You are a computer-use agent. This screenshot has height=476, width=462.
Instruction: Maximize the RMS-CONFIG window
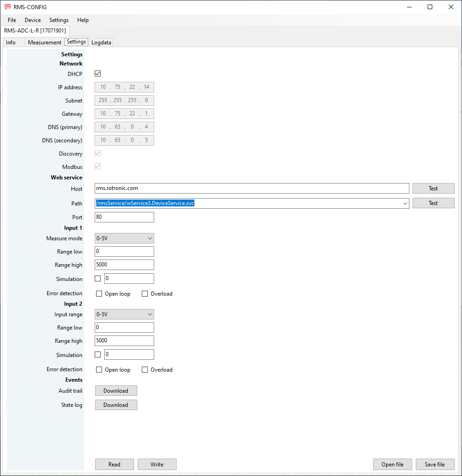click(x=430, y=7)
